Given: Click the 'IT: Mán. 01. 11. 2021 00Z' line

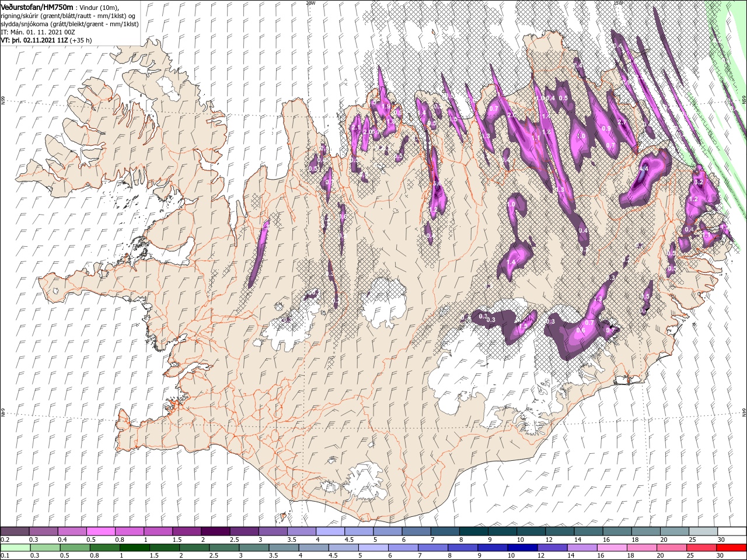Looking at the screenshot, I should (x=37, y=32).
